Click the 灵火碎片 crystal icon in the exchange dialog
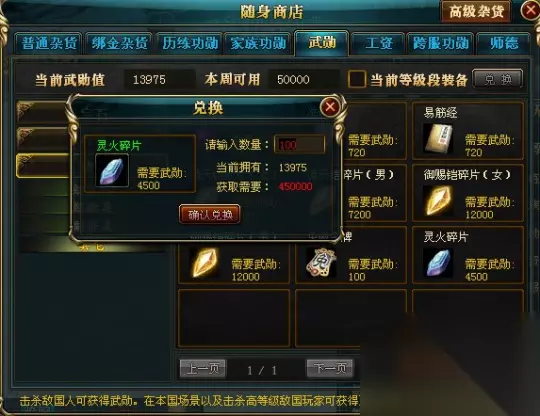Screen dimensions: 540x416 pyautogui.click(x=112, y=170)
